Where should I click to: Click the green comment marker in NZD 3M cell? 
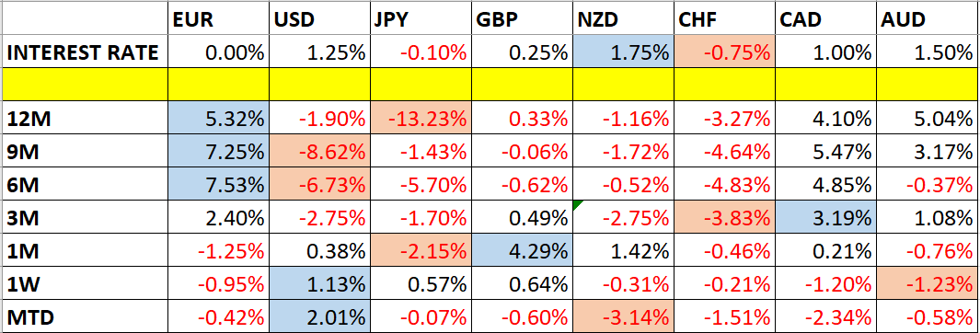click(x=578, y=205)
